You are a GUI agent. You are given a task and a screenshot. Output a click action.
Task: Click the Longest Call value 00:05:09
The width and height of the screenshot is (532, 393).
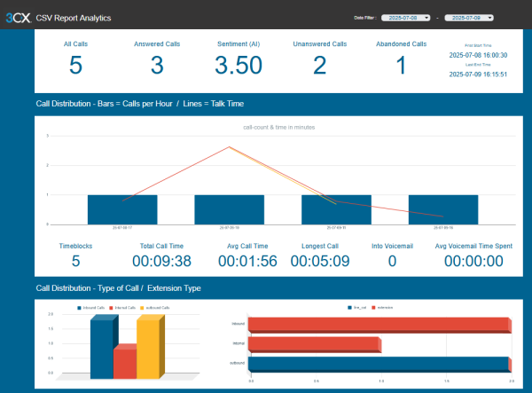click(320, 261)
